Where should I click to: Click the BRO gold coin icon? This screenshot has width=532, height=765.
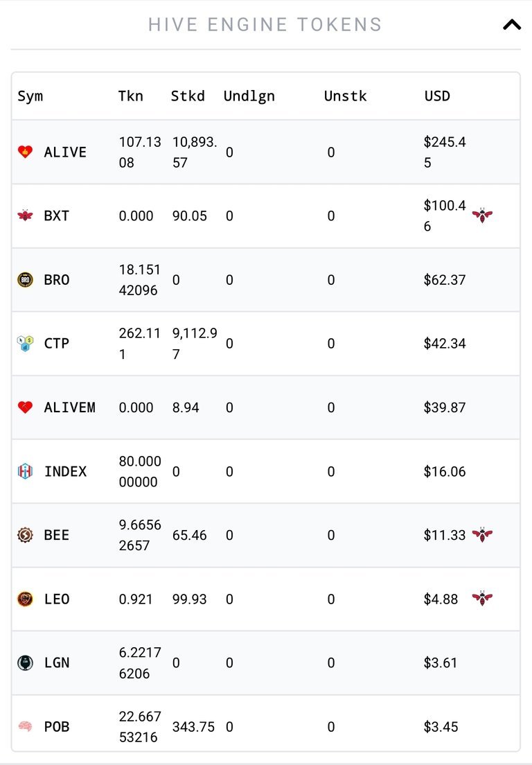(26, 279)
